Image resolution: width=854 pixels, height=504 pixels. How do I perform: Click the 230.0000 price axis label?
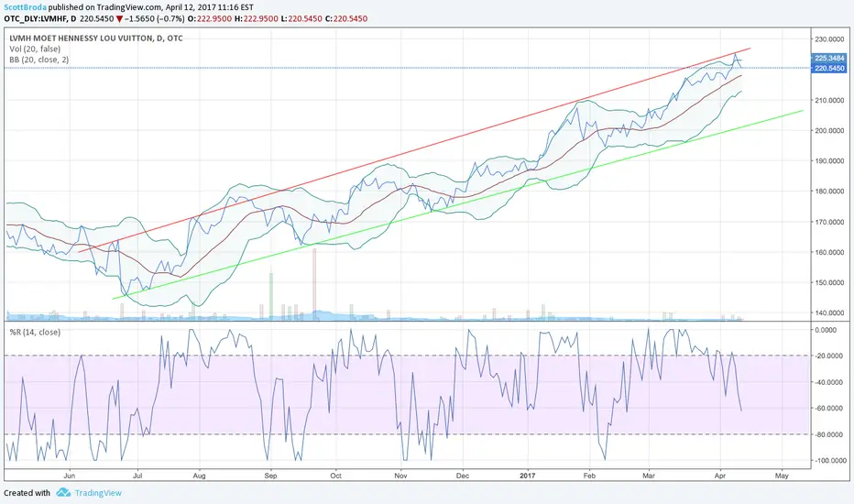click(830, 39)
